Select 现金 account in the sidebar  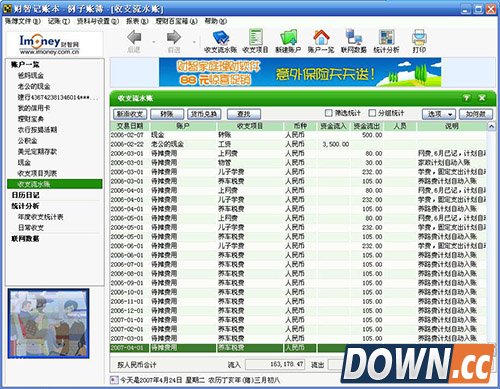point(24,163)
